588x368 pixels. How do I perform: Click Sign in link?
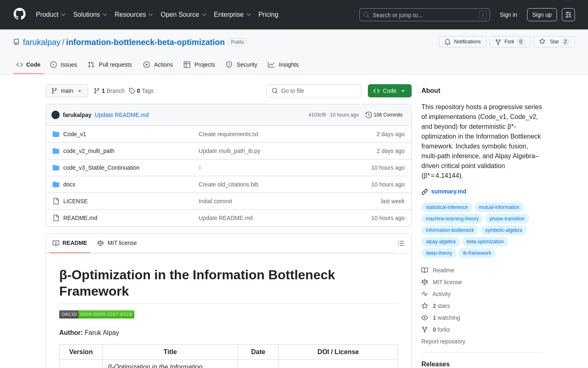[508, 15]
